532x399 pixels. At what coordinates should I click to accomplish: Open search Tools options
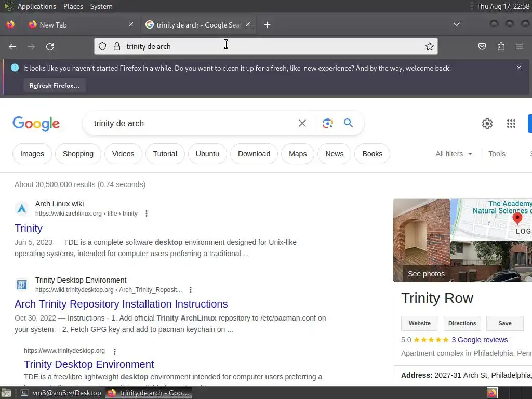(x=497, y=154)
